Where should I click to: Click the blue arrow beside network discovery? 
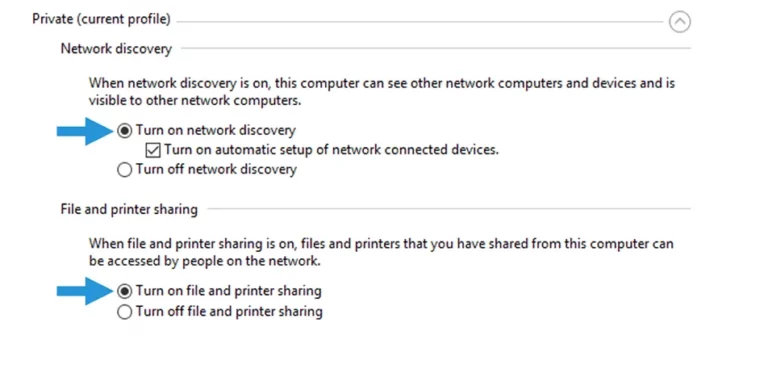(85, 131)
